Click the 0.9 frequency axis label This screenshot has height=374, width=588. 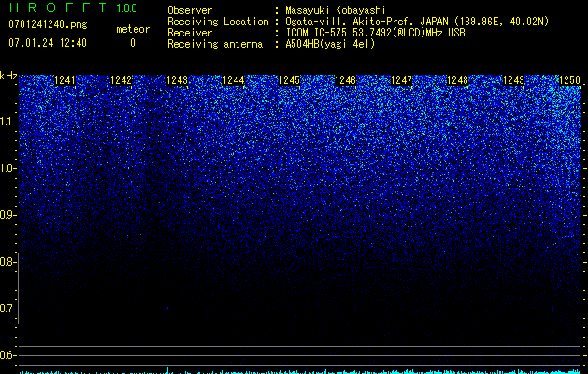coord(7,215)
